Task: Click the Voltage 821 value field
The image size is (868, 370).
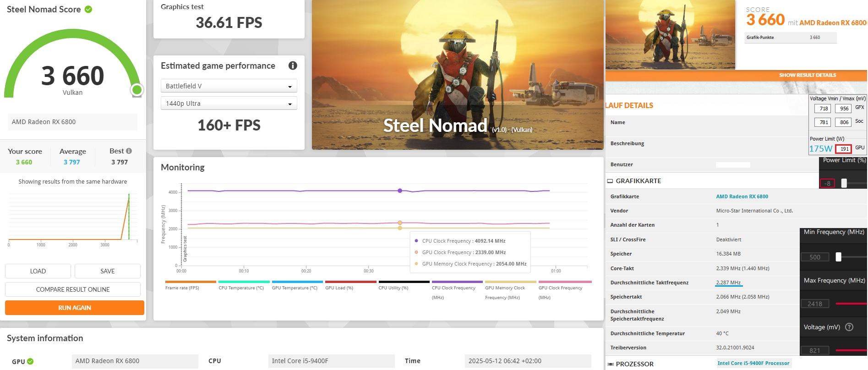Action: tap(815, 350)
